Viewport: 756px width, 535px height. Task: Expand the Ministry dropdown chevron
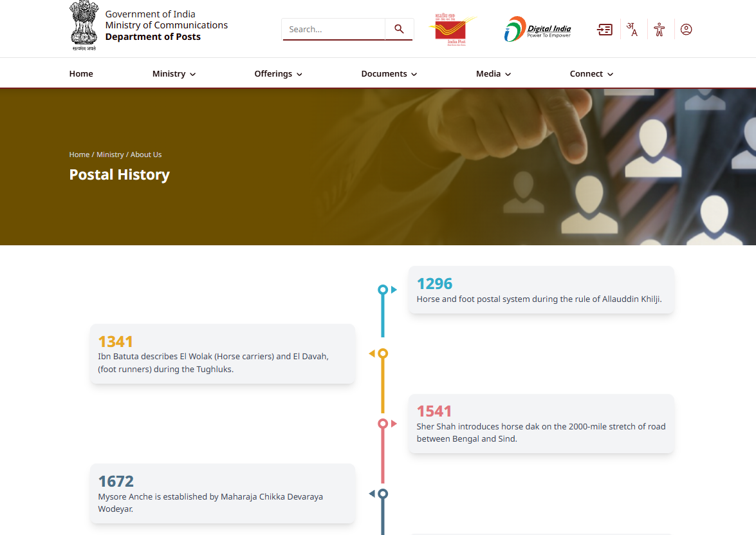pos(193,74)
